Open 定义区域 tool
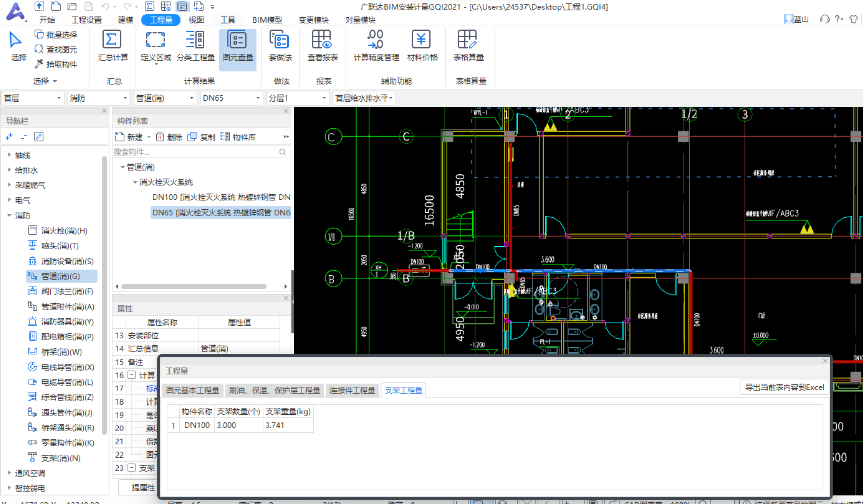863x504 pixels. click(156, 46)
